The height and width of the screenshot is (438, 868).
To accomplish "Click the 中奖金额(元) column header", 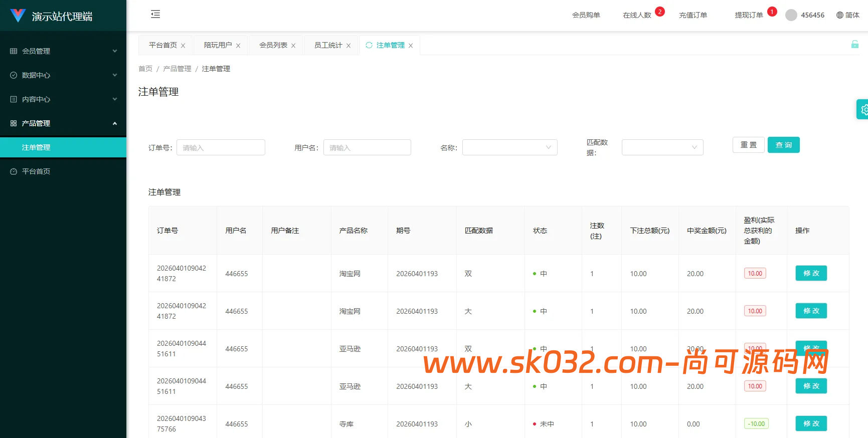I will [x=707, y=231].
